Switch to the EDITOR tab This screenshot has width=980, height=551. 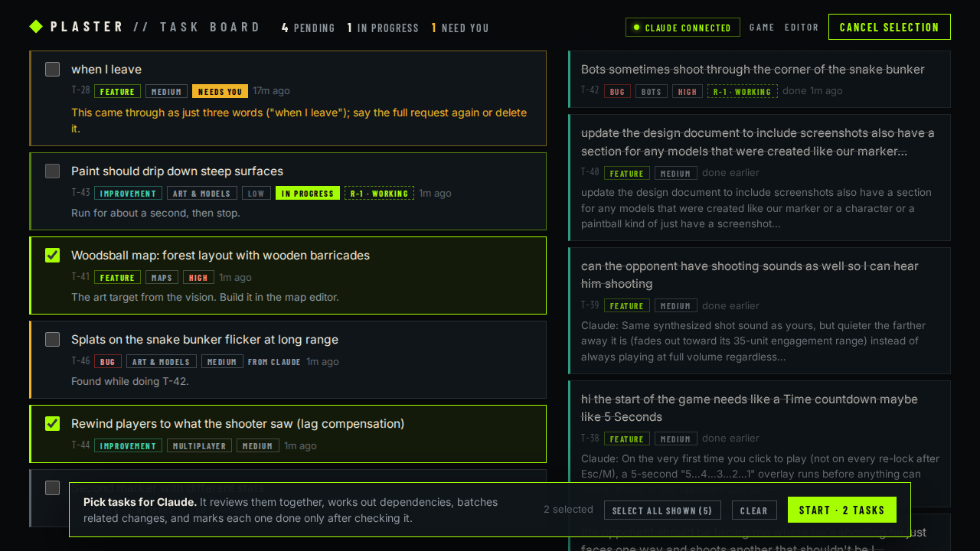point(802,28)
